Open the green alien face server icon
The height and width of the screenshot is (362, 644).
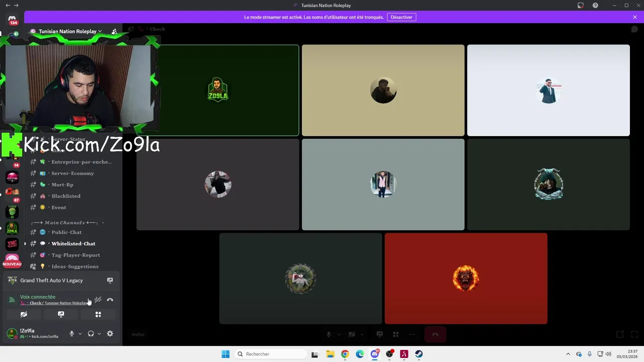click(x=12, y=212)
